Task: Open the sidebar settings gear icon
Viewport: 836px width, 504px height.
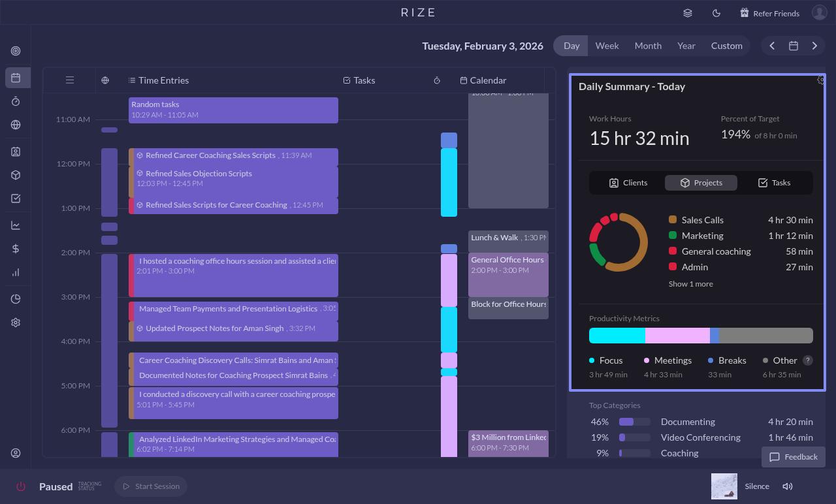Action: click(16, 323)
